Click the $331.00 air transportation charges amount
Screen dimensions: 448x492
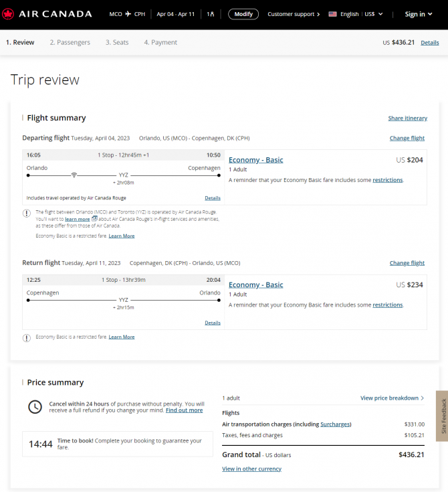pos(414,424)
